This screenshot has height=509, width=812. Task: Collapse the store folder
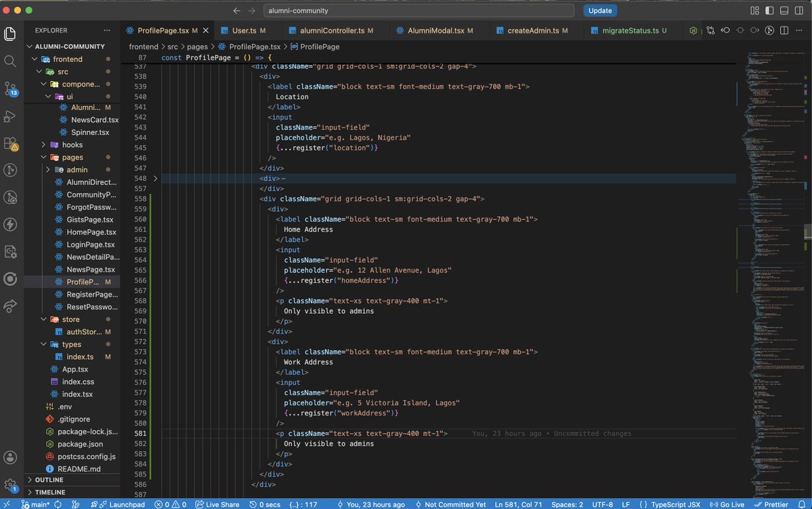click(43, 319)
